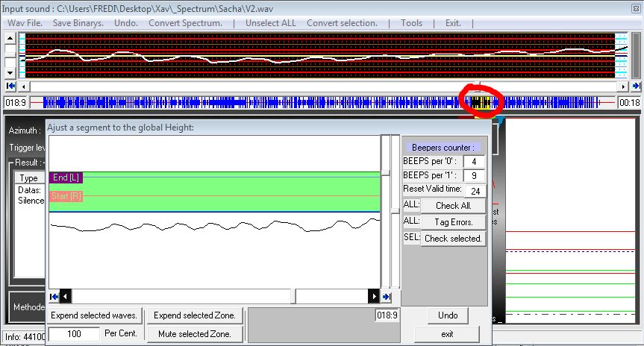Click Convert Spectrum in the menu bar
Viewport: 644px width, 346px height.
tap(185, 23)
